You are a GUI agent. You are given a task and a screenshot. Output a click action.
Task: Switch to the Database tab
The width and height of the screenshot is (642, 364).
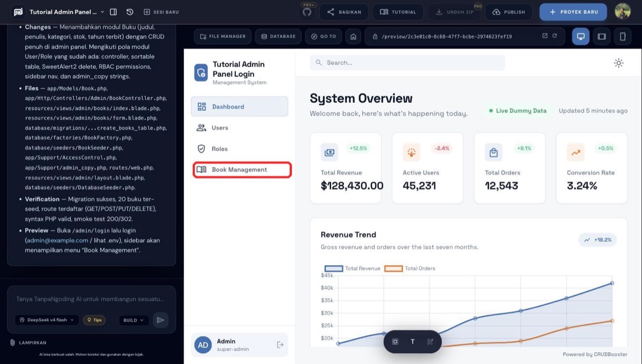tap(278, 36)
